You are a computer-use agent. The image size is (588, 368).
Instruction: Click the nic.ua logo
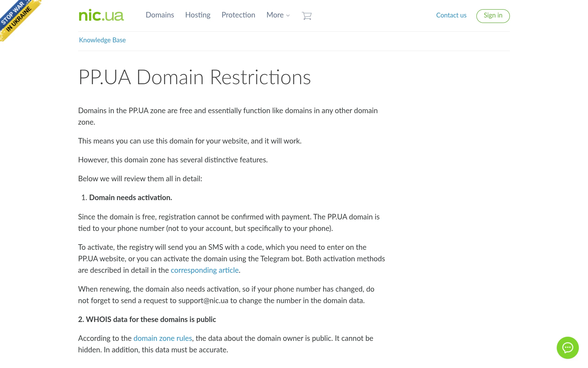coord(101,15)
